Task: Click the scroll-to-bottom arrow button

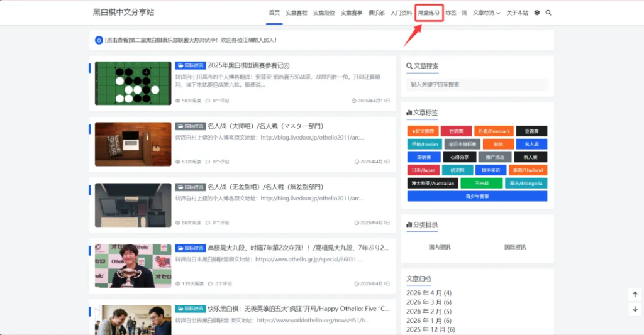Action: click(x=635, y=309)
